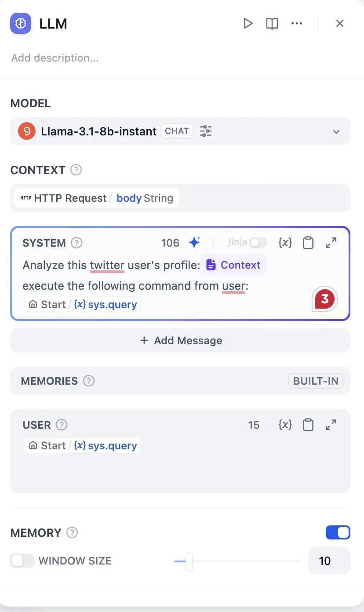Open the Llama-3.1-8b-instant model dropdown
Viewport: 364px width, 612px height.
[x=336, y=131]
